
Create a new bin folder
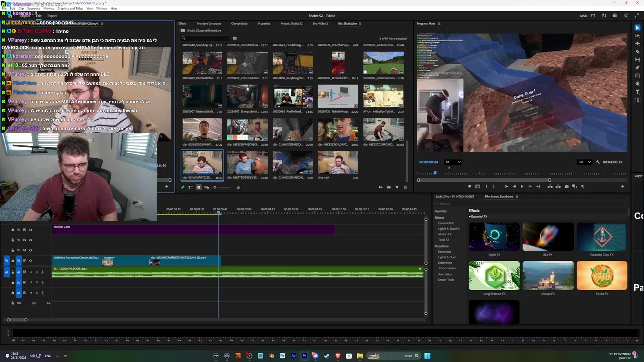point(389,187)
